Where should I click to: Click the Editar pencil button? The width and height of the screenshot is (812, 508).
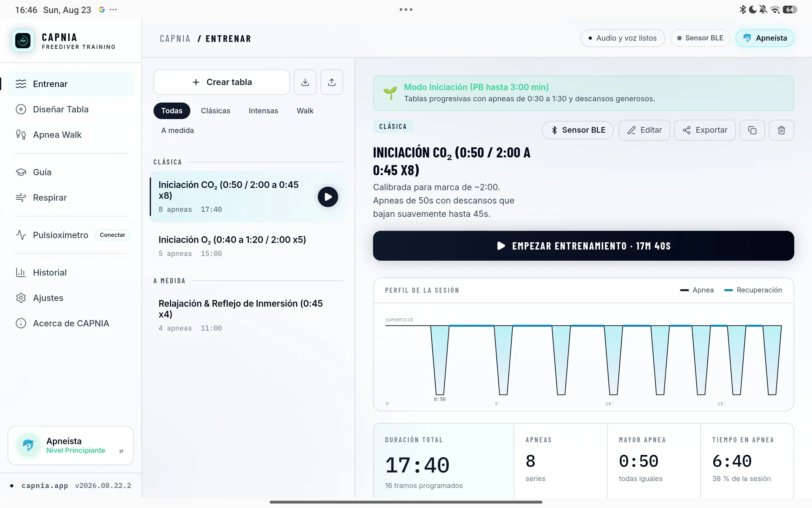644,130
